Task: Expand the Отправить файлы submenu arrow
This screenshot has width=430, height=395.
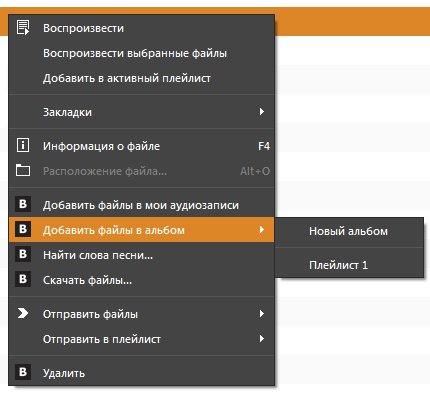Action: (262, 314)
